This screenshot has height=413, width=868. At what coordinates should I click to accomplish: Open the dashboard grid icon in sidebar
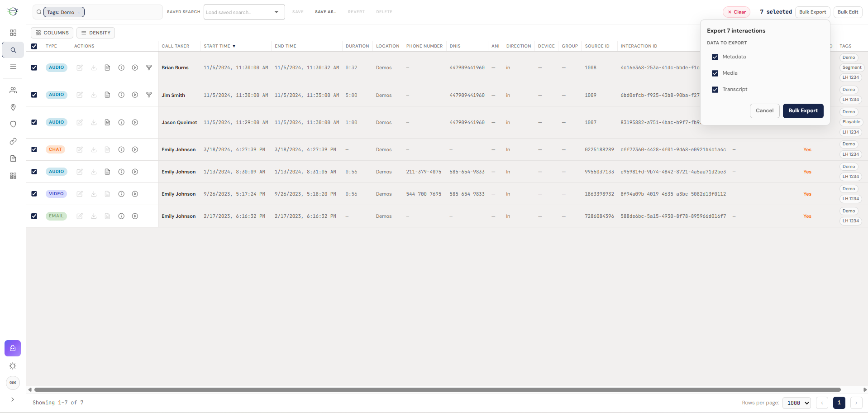13,33
